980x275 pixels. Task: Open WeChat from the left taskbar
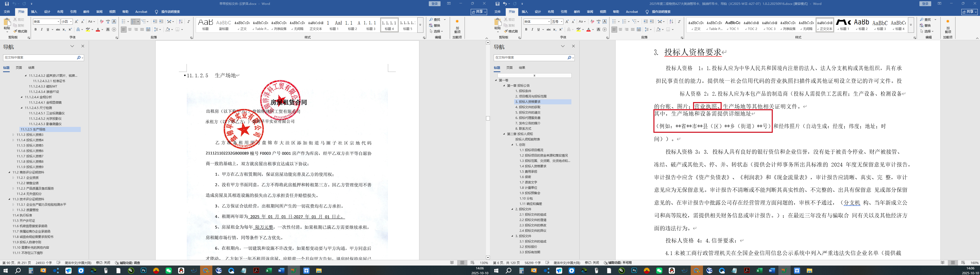click(169, 271)
